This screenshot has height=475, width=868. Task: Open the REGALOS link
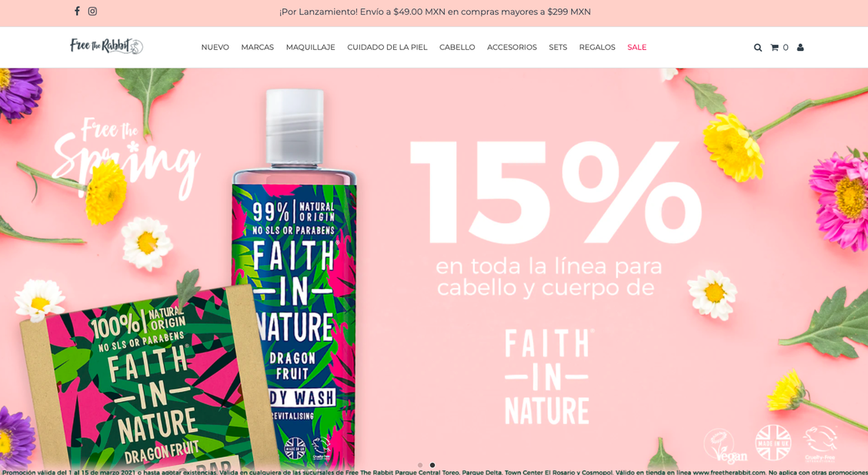tap(597, 48)
